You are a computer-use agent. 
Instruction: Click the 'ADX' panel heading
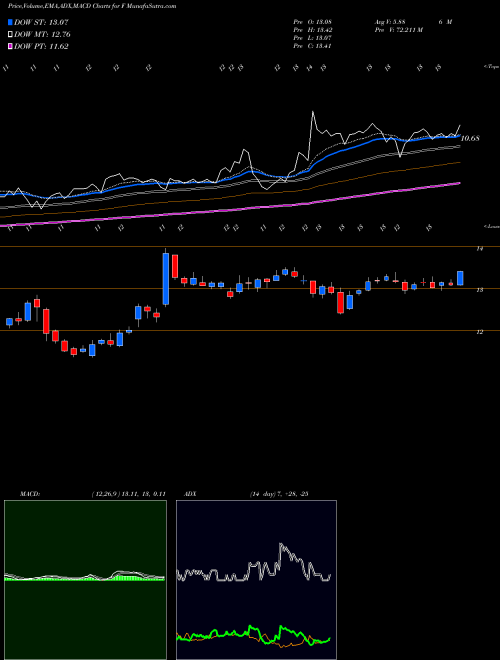[x=191, y=494]
